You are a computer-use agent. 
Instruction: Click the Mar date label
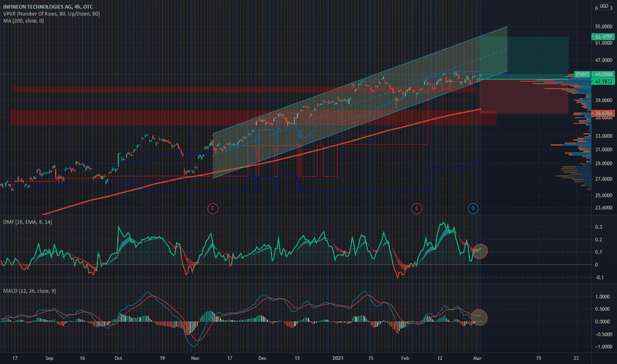477,358
